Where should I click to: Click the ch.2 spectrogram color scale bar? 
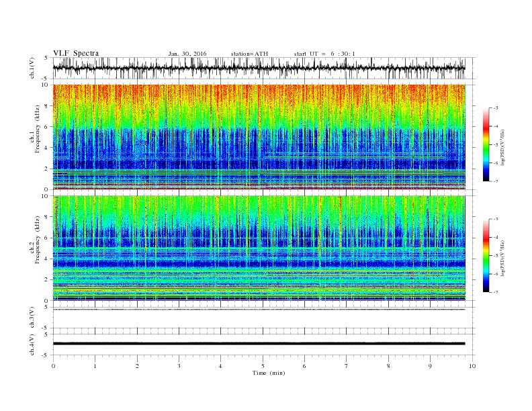click(x=486, y=256)
